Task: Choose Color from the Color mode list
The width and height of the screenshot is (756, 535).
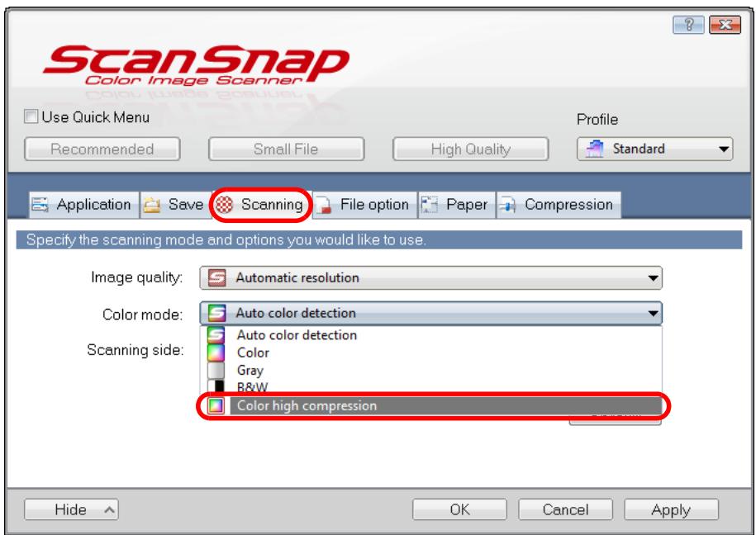Action: click(431, 353)
